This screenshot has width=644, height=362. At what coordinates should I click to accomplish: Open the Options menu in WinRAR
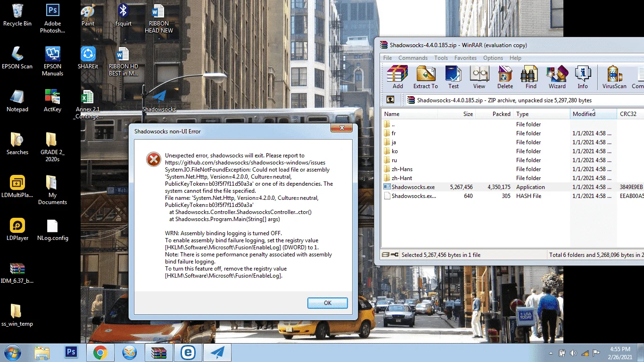point(493,58)
